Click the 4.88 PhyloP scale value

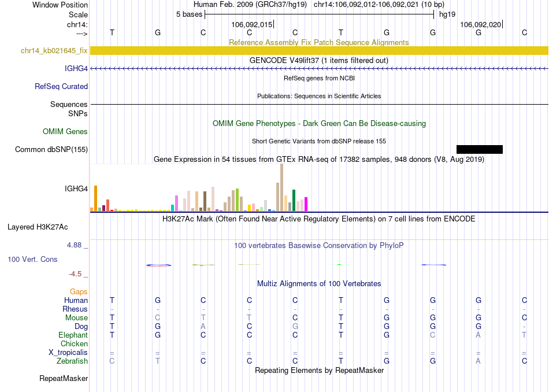[74, 245]
